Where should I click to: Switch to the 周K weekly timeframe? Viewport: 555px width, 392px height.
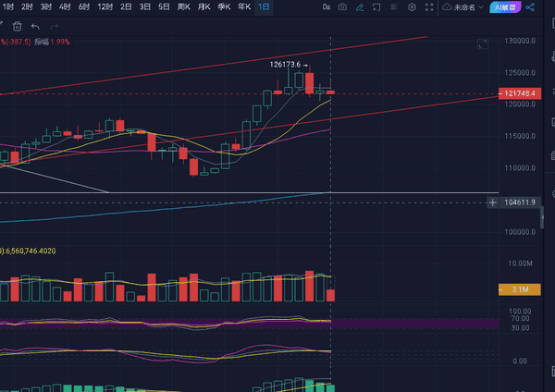(x=183, y=6)
